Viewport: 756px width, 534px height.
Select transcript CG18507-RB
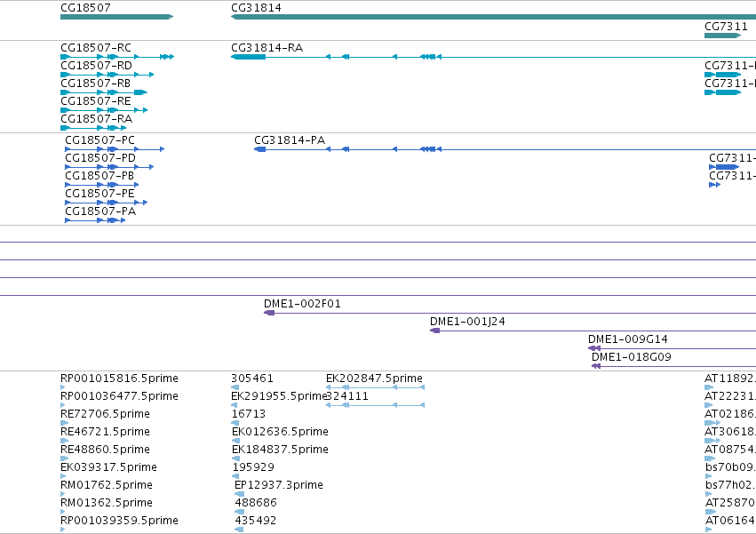pyautogui.click(x=104, y=92)
